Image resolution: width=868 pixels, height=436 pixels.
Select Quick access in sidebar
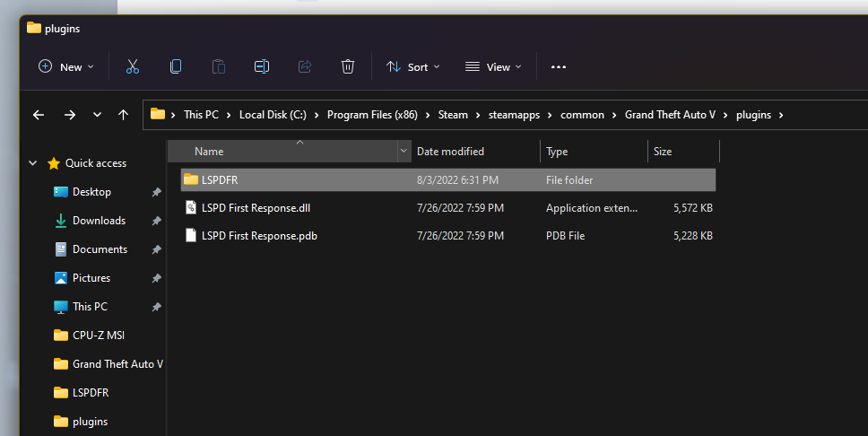point(96,163)
